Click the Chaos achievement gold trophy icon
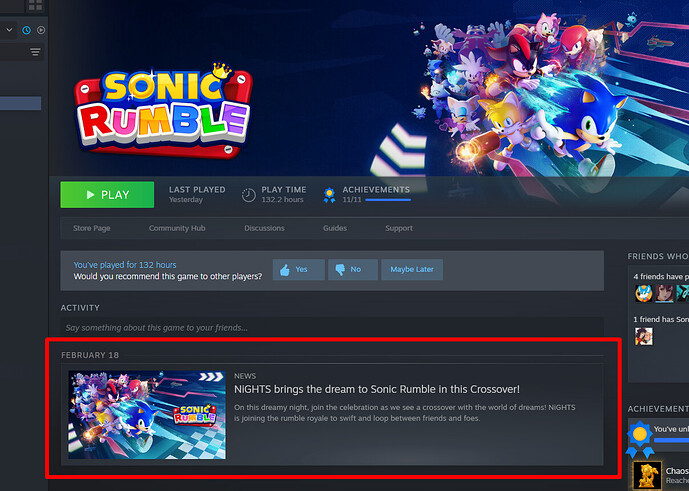Viewport: 689px width, 491px height. coord(649,475)
